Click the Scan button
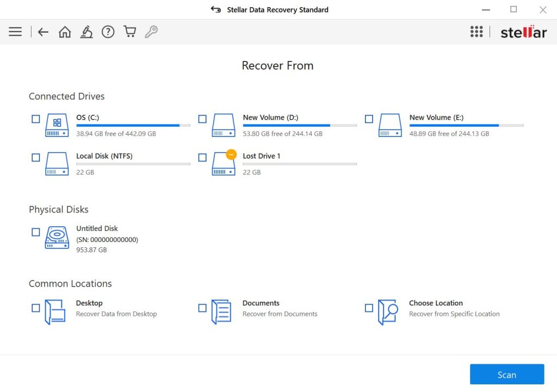This screenshot has height=392, width=557. 506,374
